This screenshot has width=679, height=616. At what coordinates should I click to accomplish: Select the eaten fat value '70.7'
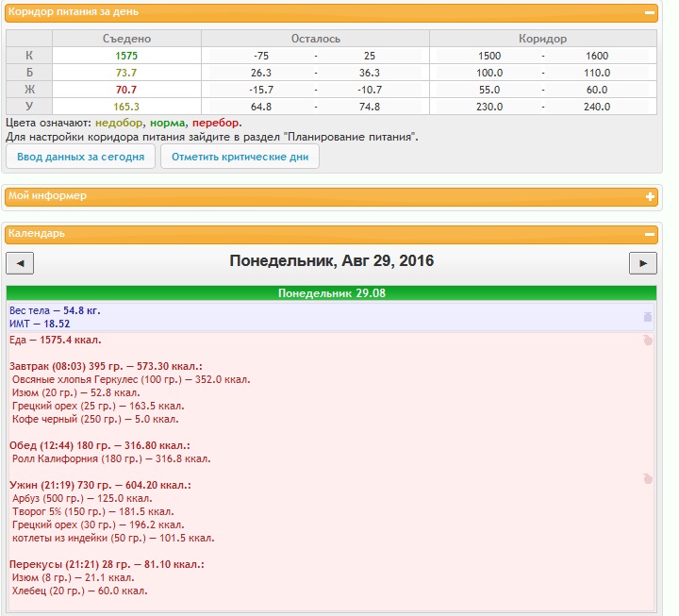pos(126,90)
